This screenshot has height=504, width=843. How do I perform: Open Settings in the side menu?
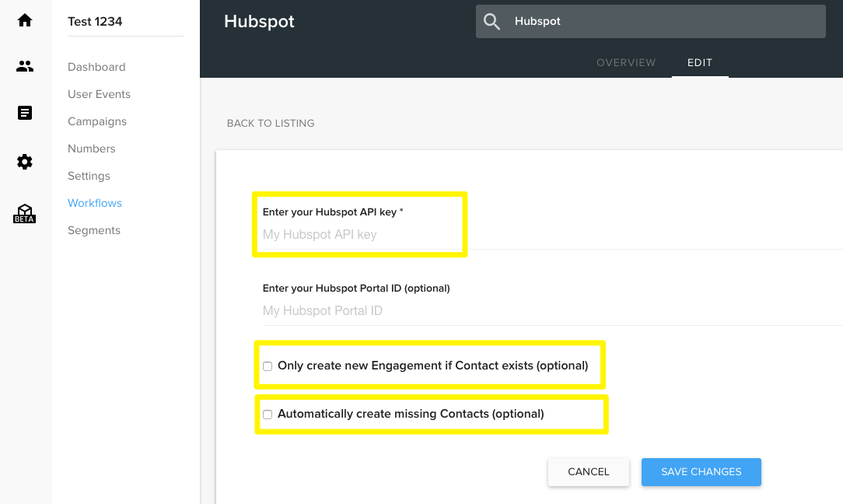click(89, 176)
